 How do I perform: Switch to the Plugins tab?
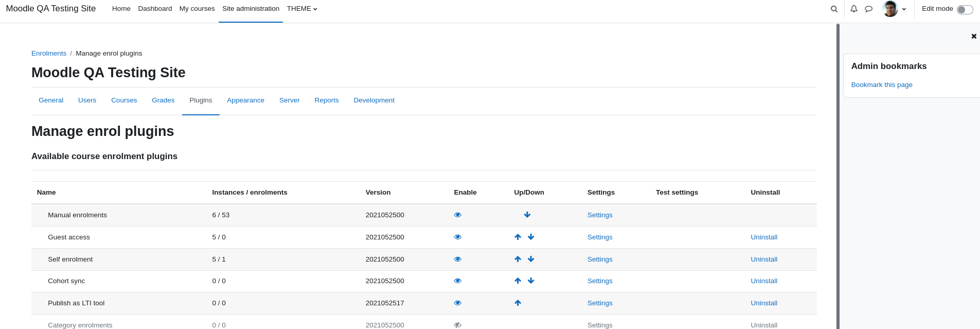pyautogui.click(x=201, y=100)
